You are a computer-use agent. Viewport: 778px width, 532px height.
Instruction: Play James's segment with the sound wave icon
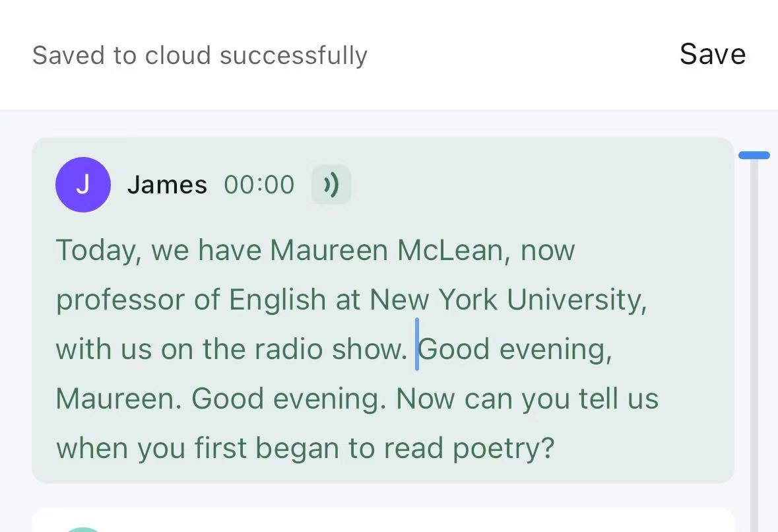[331, 185]
